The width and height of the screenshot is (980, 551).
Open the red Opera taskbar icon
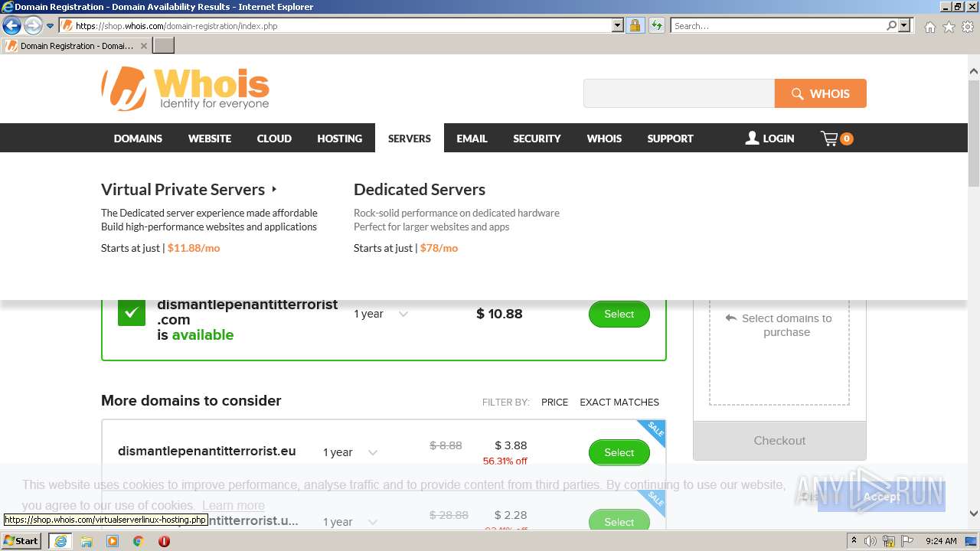[x=164, y=541]
